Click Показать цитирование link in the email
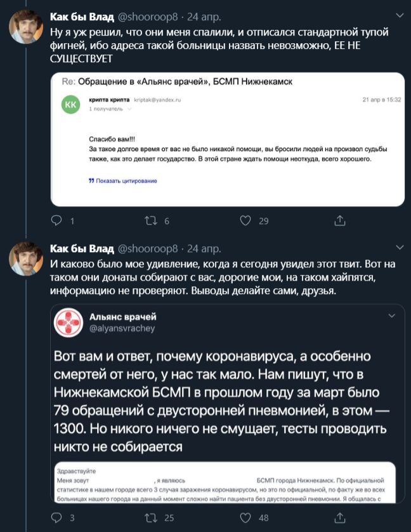411x532 pixels. (x=123, y=181)
